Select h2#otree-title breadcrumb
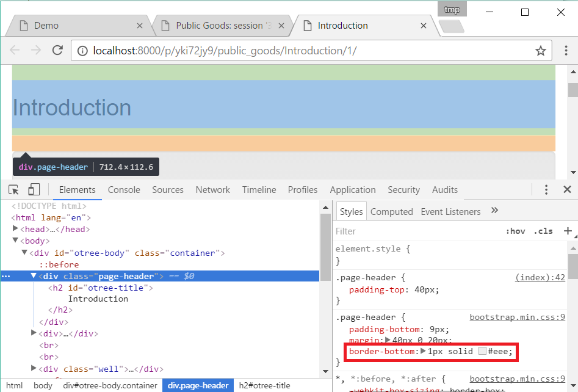Image resolution: width=578 pixels, height=392 pixels. 264,385
